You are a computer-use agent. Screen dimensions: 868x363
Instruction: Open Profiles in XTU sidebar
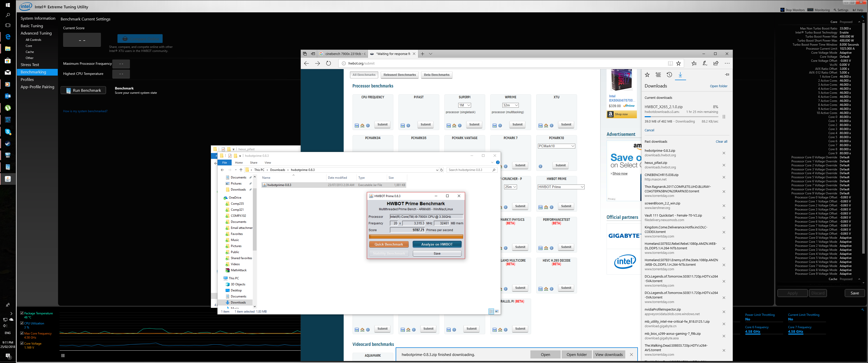(x=27, y=79)
